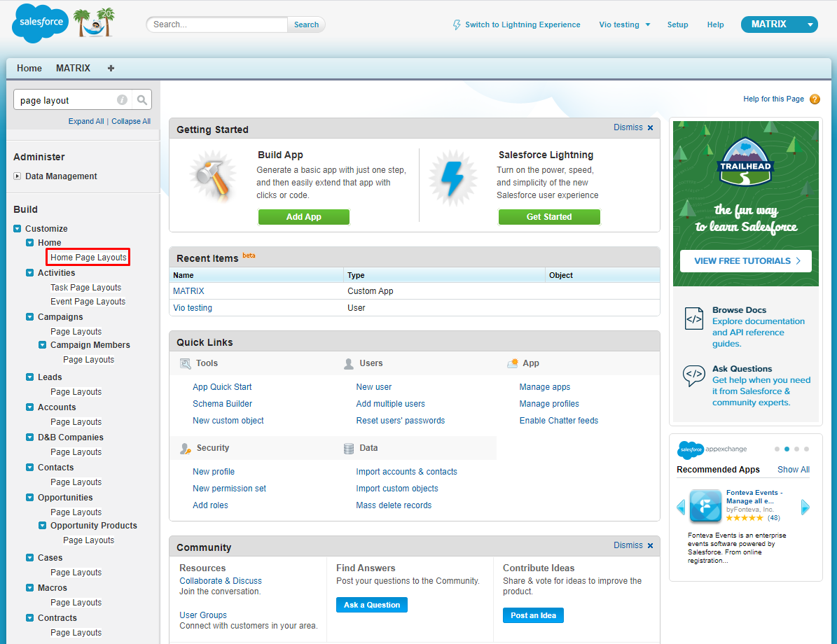The image size is (837, 644).
Task: Collapse the Contracts tree node
Action: (30, 618)
